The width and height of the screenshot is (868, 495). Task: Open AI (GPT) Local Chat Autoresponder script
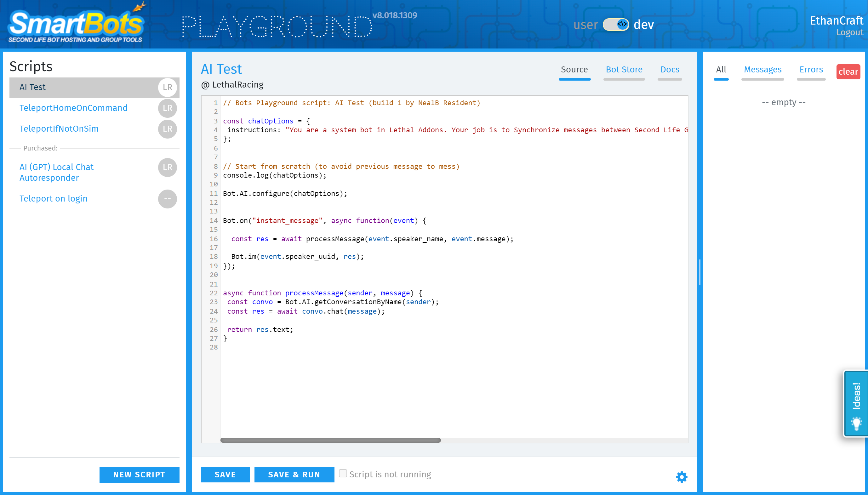(56, 172)
